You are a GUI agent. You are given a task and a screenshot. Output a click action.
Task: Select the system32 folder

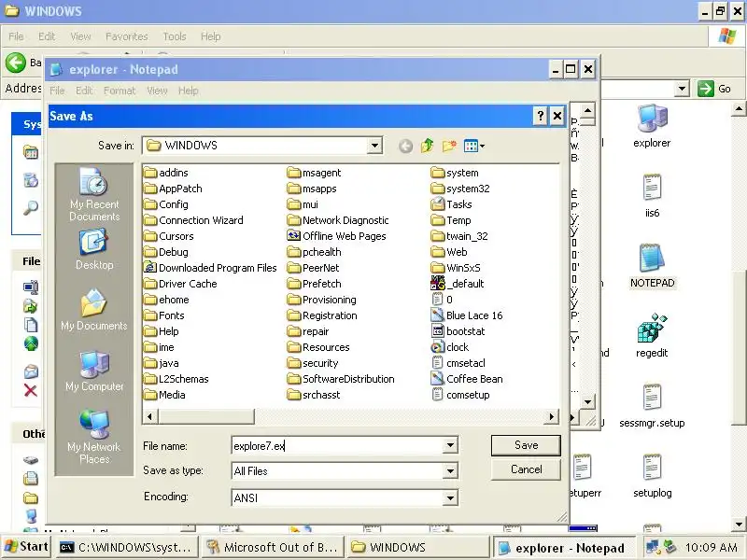[x=460, y=189]
